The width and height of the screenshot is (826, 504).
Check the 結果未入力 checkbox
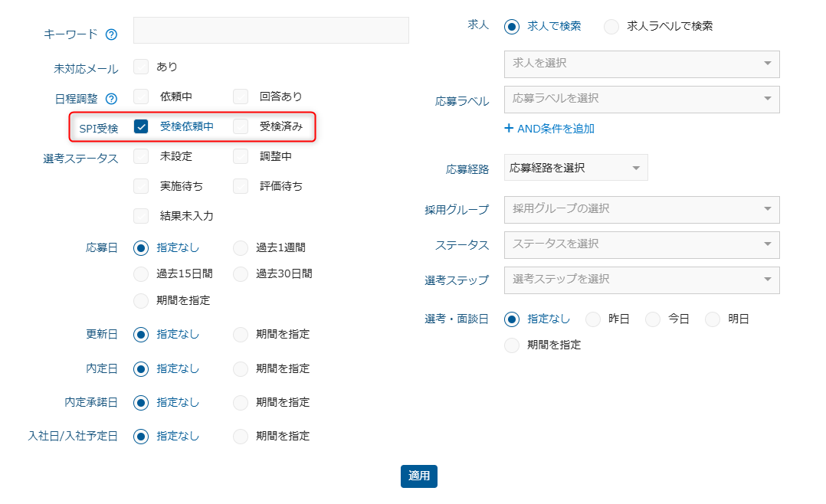pos(141,216)
